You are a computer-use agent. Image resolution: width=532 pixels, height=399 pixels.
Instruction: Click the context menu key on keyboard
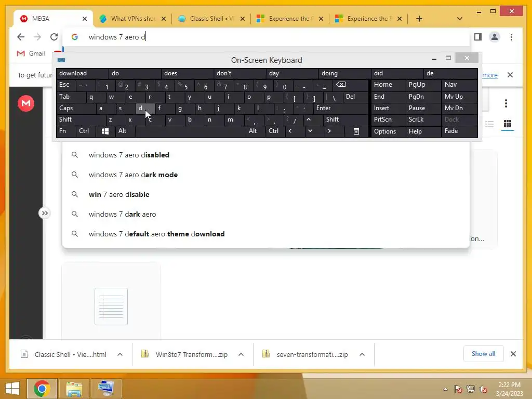pos(356,131)
